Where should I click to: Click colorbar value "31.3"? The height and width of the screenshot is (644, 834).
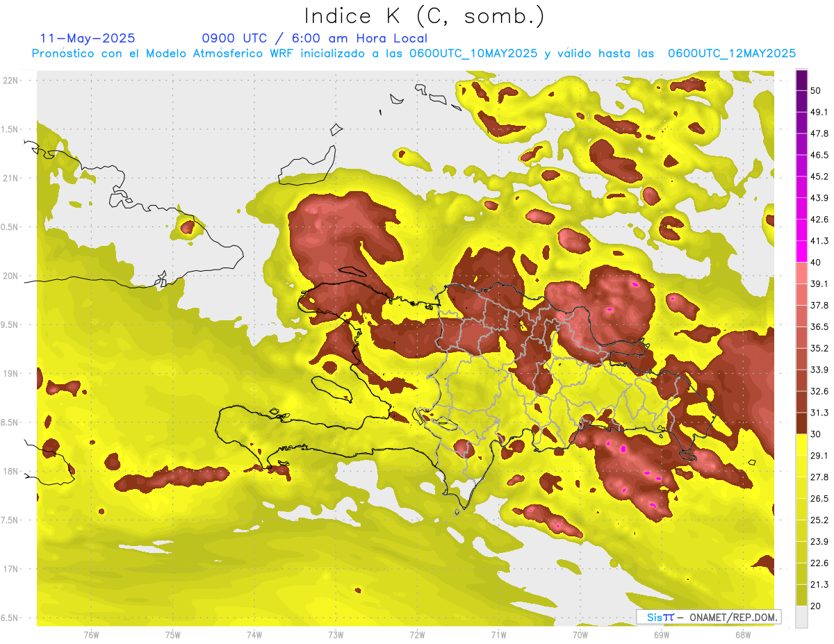[x=820, y=413]
